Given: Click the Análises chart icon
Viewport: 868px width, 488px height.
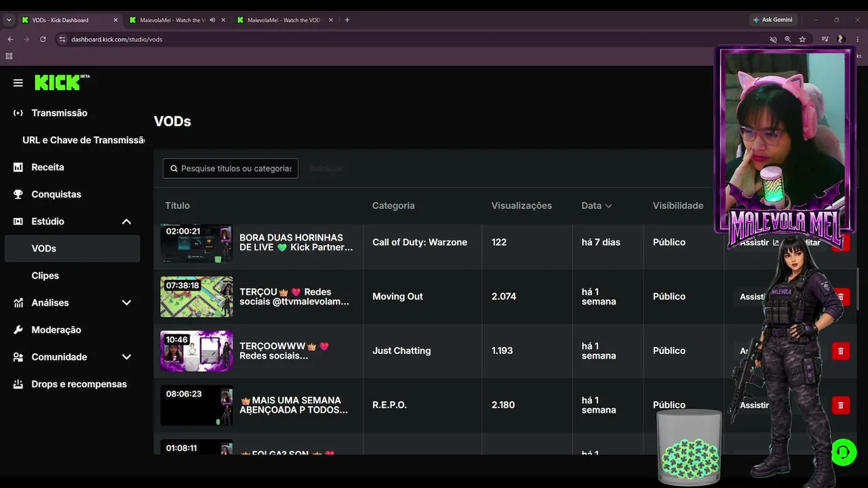Looking at the screenshot, I should point(18,303).
